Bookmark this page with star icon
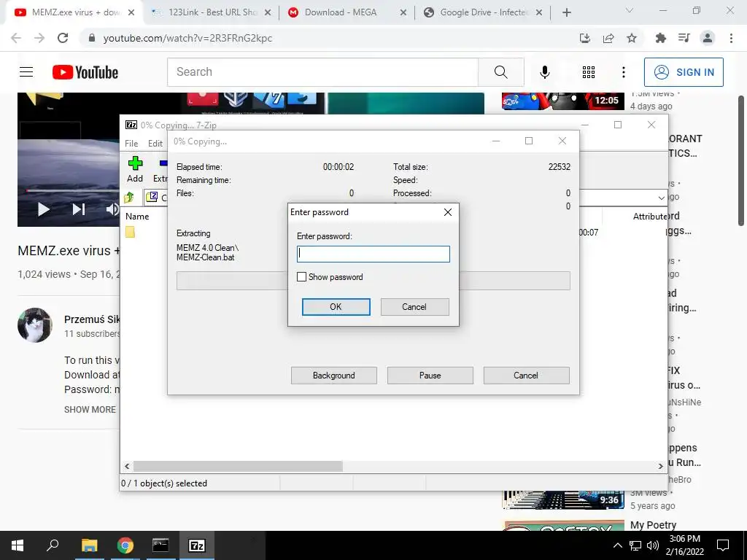 tap(632, 38)
